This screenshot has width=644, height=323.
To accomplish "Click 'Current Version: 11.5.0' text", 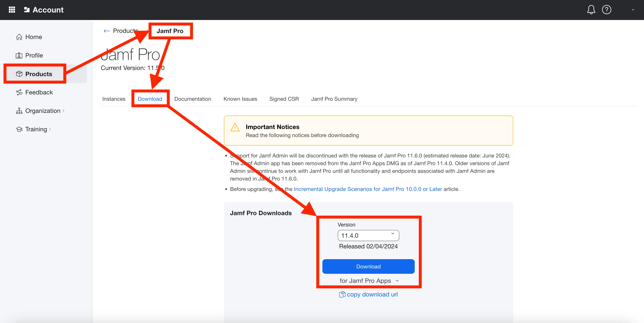I will coord(133,68).
